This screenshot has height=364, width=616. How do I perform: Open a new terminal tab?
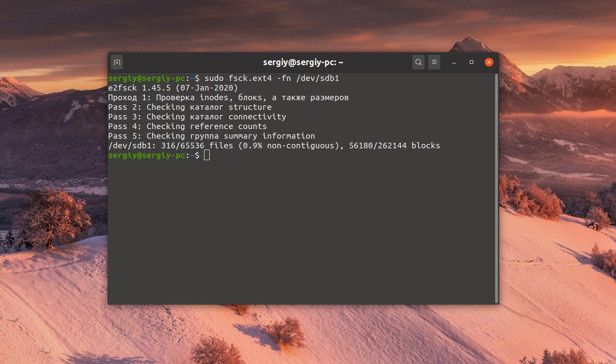point(117,63)
